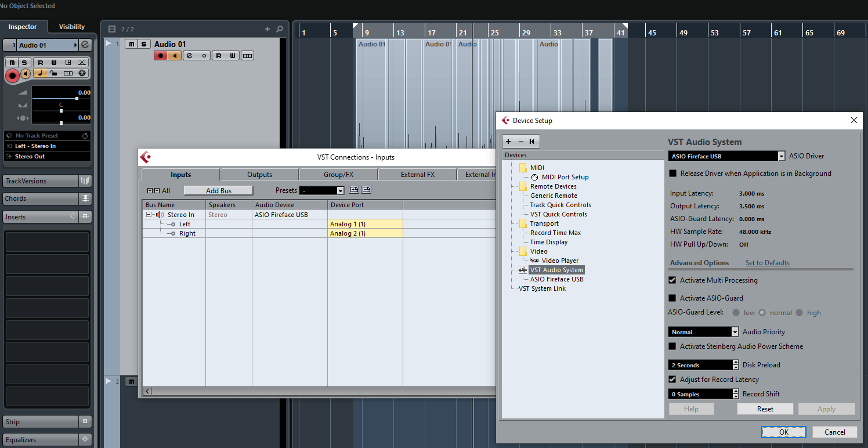Click delete preset icon in VST Connections

tap(366, 190)
